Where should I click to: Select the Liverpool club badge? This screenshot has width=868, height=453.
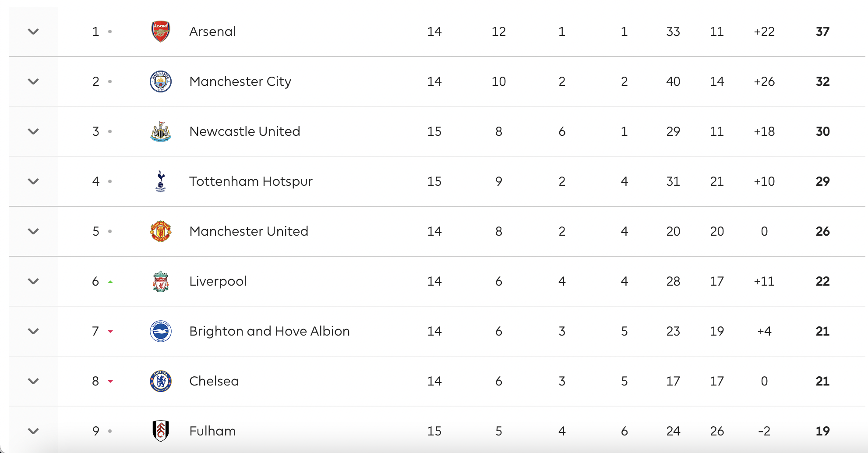(x=161, y=281)
